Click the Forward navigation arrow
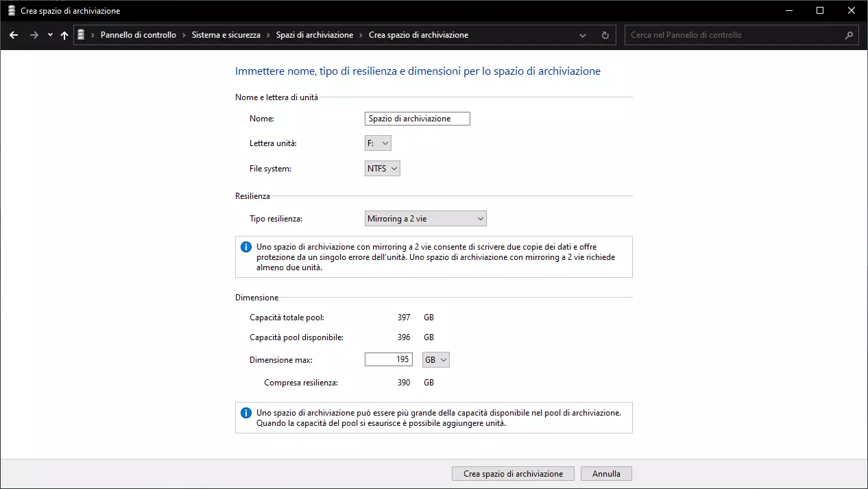The image size is (868, 489). 34,35
